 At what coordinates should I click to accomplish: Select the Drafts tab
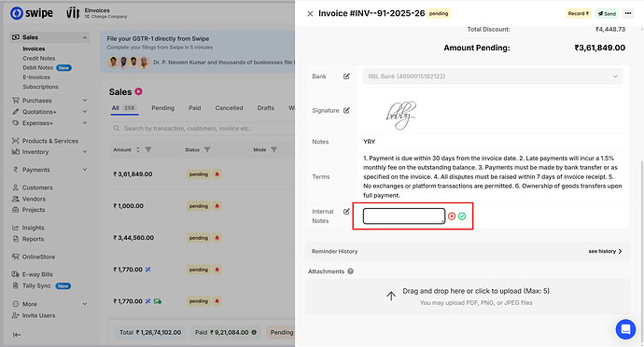(266, 108)
